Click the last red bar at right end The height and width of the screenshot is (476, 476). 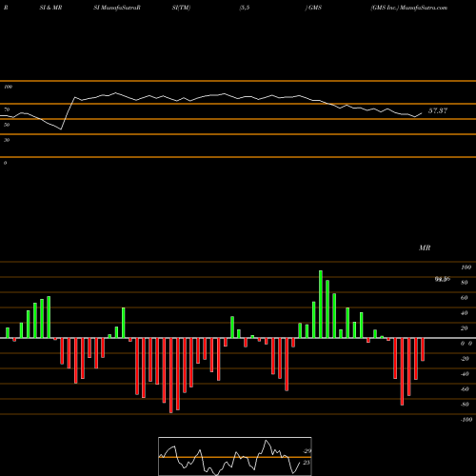coord(423,349)
